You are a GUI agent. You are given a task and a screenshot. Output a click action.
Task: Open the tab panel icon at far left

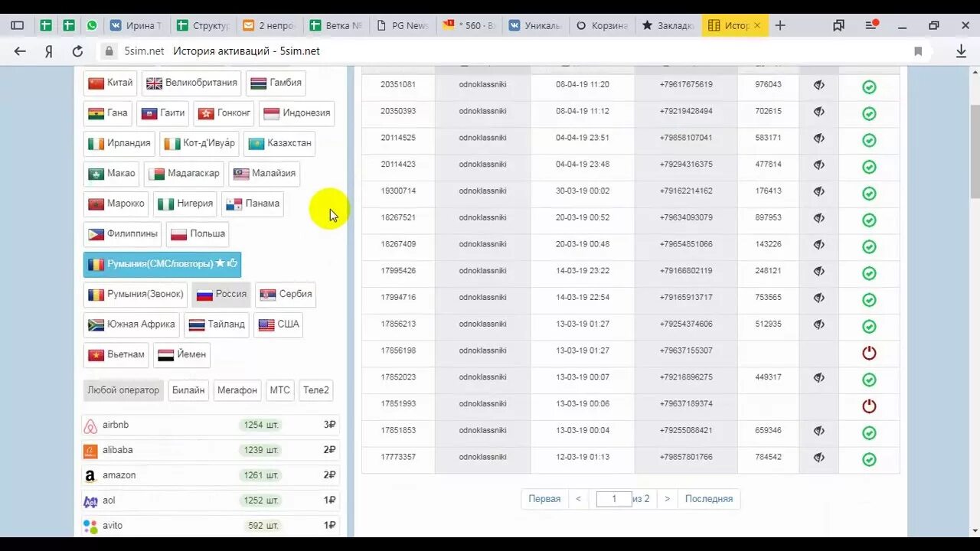point(17,25)
